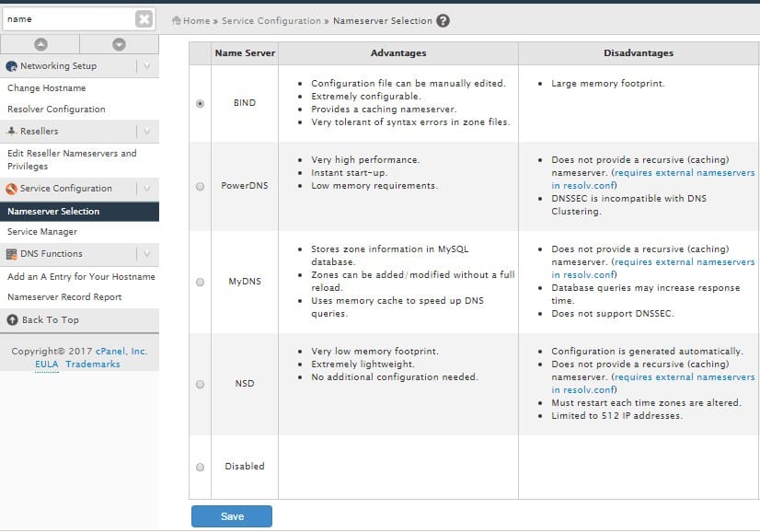
Task: Click the scroll up arrow icon in sidebar
Action: [40, 44]
